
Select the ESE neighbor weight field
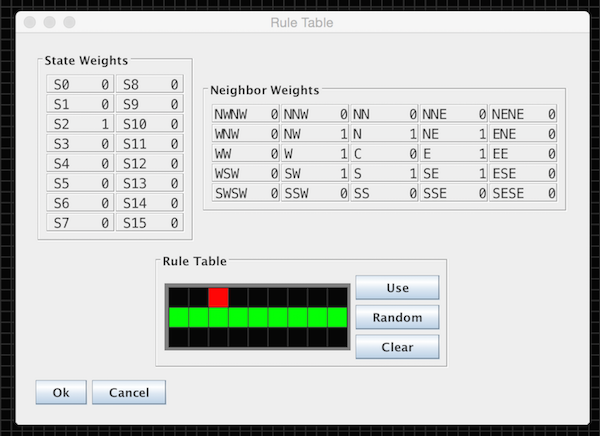point(523,174)
